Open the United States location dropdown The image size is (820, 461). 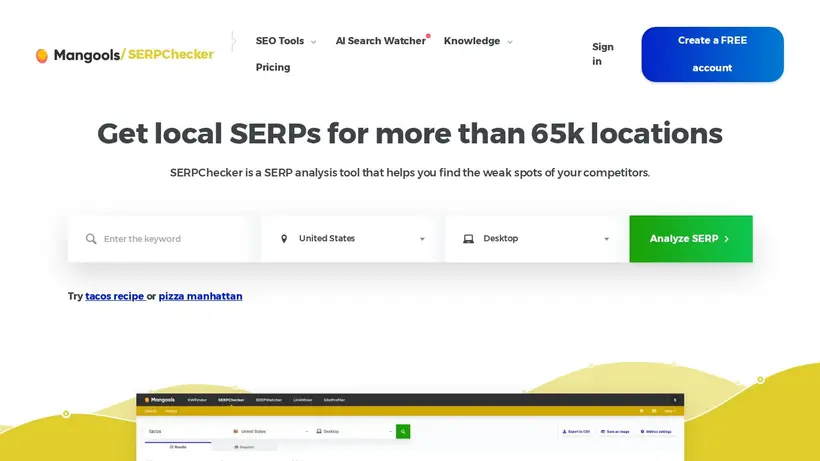tap(349, 239)
